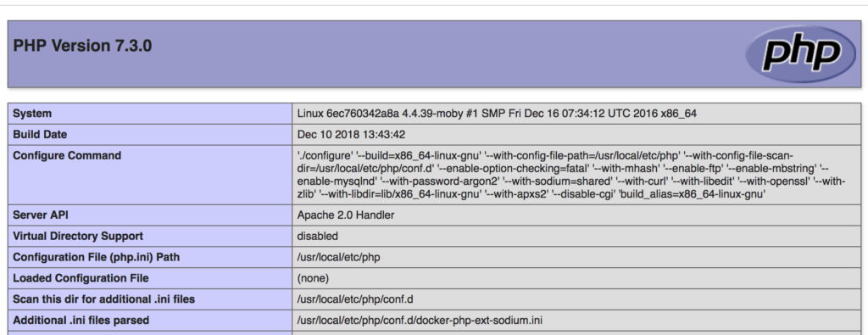The height and width of the screenshot is (335, 868).
Task: Select Scan this dir for additional .ini files
Action: click(104, 299)
